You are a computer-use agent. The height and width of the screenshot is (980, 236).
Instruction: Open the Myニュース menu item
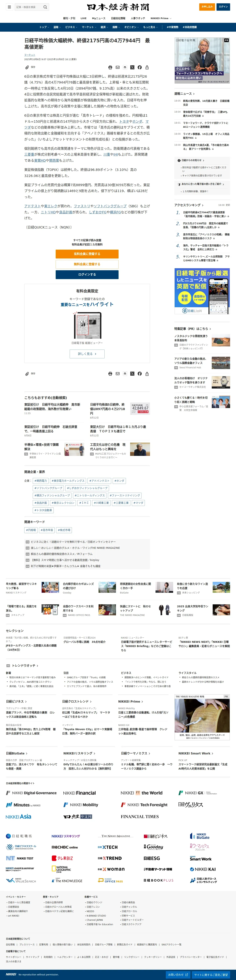coord(99,18)
